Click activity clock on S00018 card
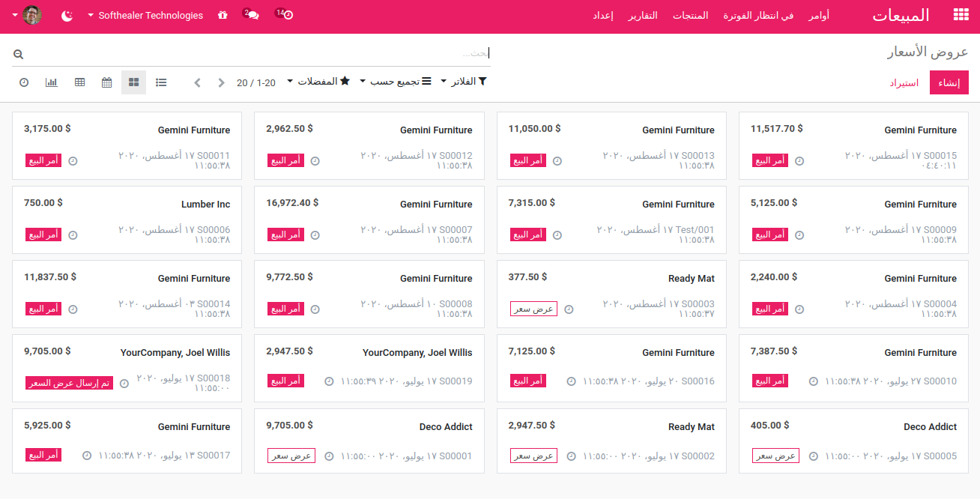Screen dimensions: 980x499 [x=124, y=384]
